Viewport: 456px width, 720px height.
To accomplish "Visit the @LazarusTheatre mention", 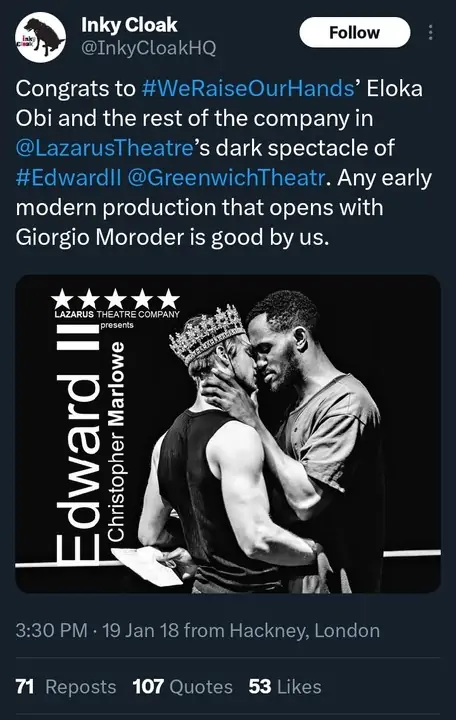I will (x=104, y=148).
